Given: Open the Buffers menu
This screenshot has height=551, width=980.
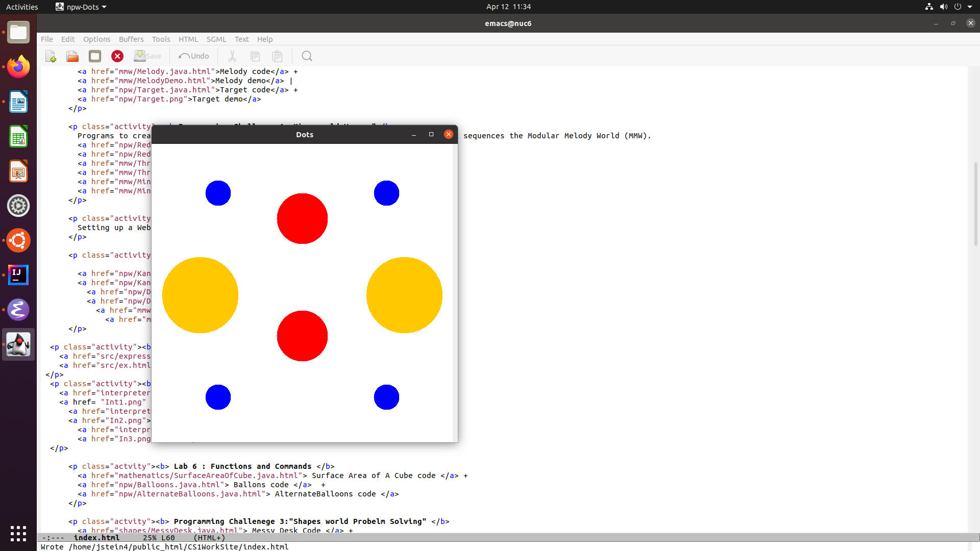Looking at the screenshot, I should tap(131, 39).
